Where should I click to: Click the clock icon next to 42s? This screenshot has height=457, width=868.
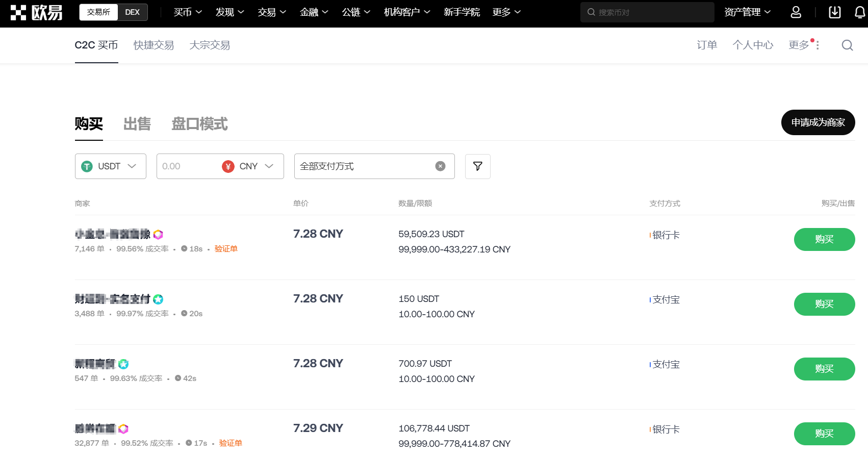[178, 378]
